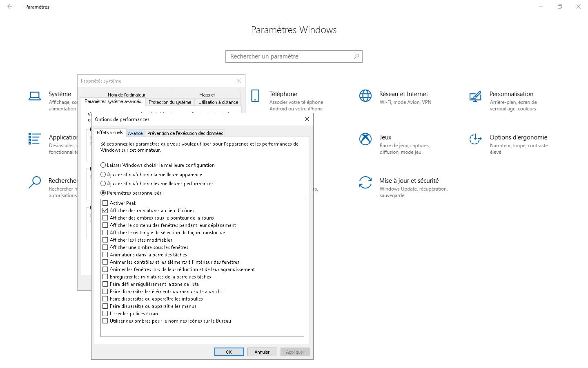Enable Lisser les polices écran checkbox
Viewport: 588px width, 368px height.
(105, 314)
